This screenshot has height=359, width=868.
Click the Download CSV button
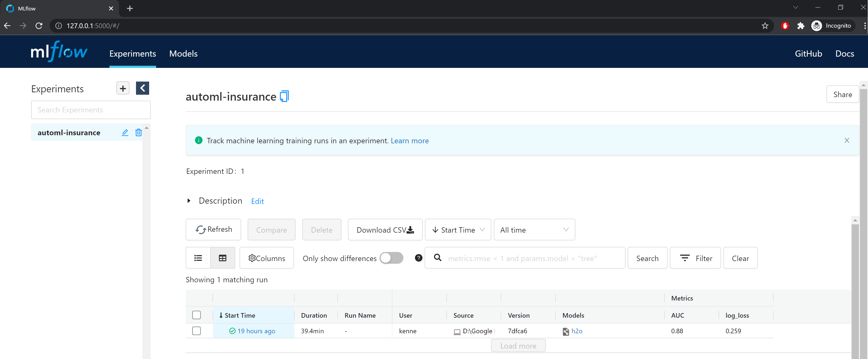(x=385, y=230)
